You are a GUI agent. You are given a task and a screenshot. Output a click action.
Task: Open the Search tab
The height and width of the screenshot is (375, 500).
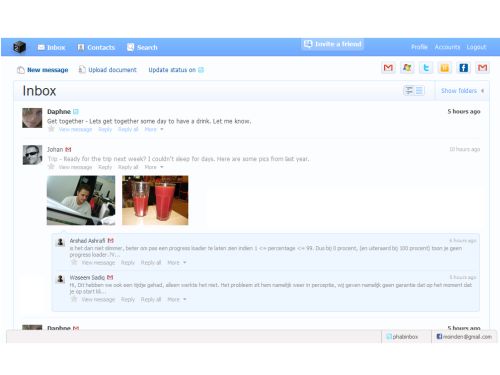142,47
